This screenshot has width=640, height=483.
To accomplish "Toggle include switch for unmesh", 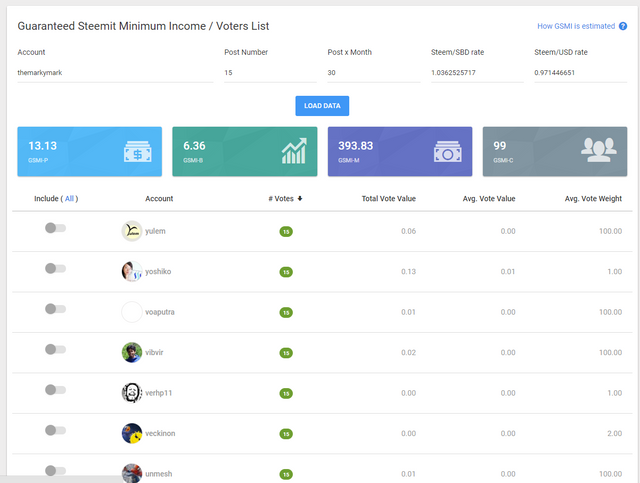I will click(x=56, y=471).
